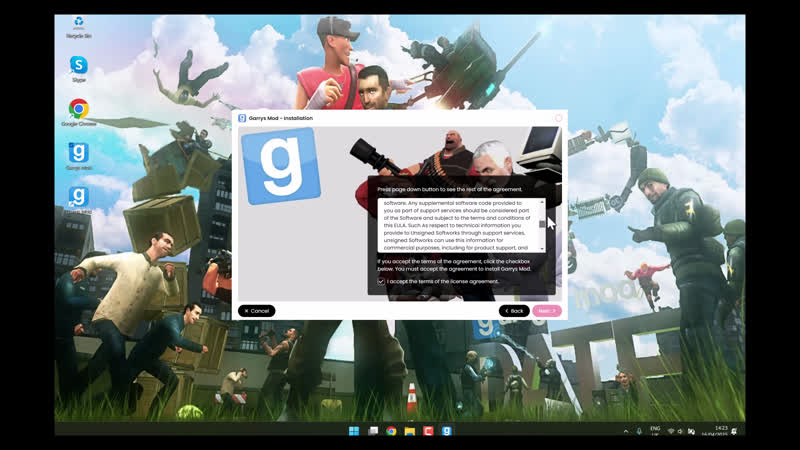This screenshot has width=800, height=450.
Task: Click the license agreement scrollbar thumb
Action: point(542,224)
